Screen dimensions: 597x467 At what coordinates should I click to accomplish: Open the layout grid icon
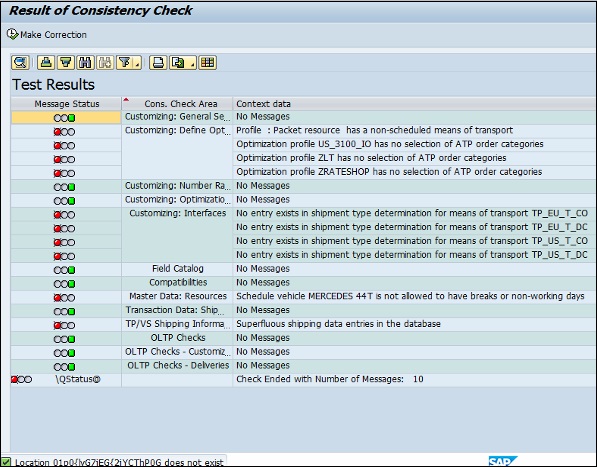[x=208, y=62]
